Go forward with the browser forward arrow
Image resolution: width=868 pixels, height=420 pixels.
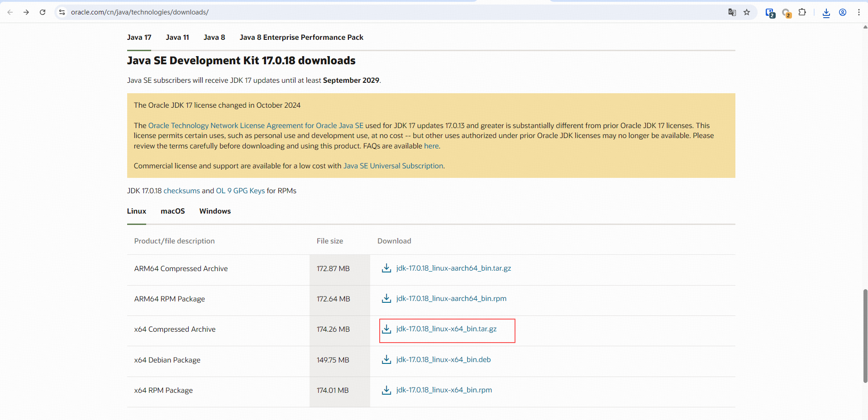(26, 12)
